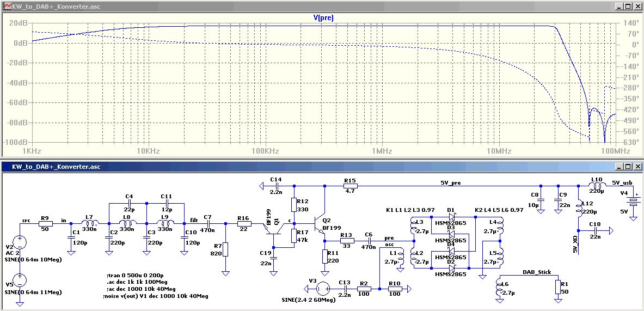644x311 pixels.
Task: Click the left dB magnitude axis
Action: pos(16,82)
